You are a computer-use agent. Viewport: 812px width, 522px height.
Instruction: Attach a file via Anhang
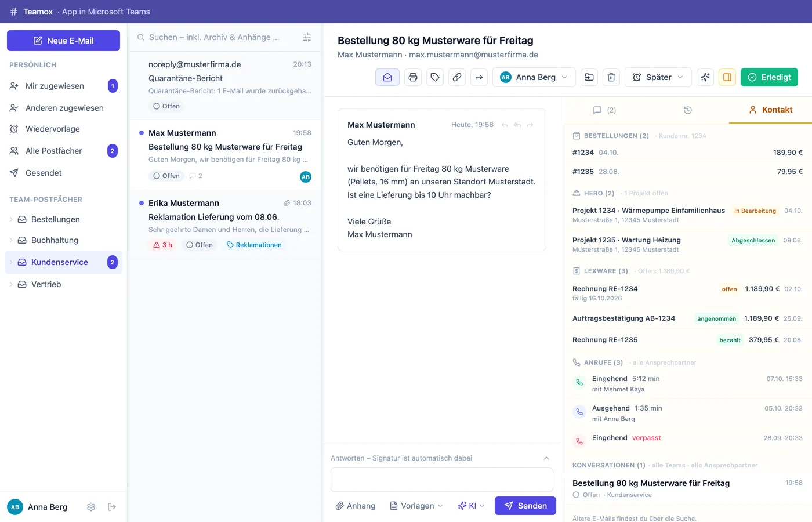pos(356,506)
